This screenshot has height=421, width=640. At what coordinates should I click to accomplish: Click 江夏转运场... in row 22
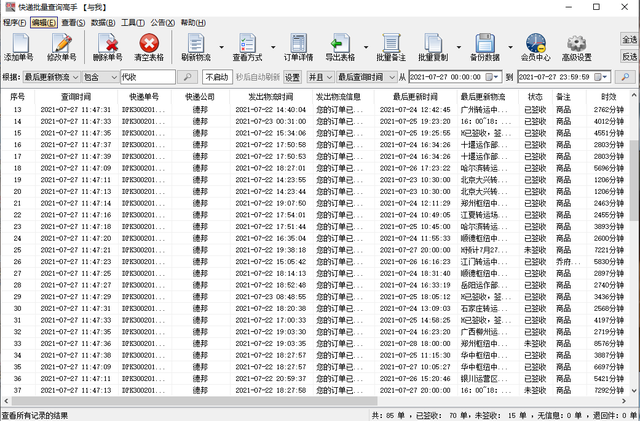point(484,215)
